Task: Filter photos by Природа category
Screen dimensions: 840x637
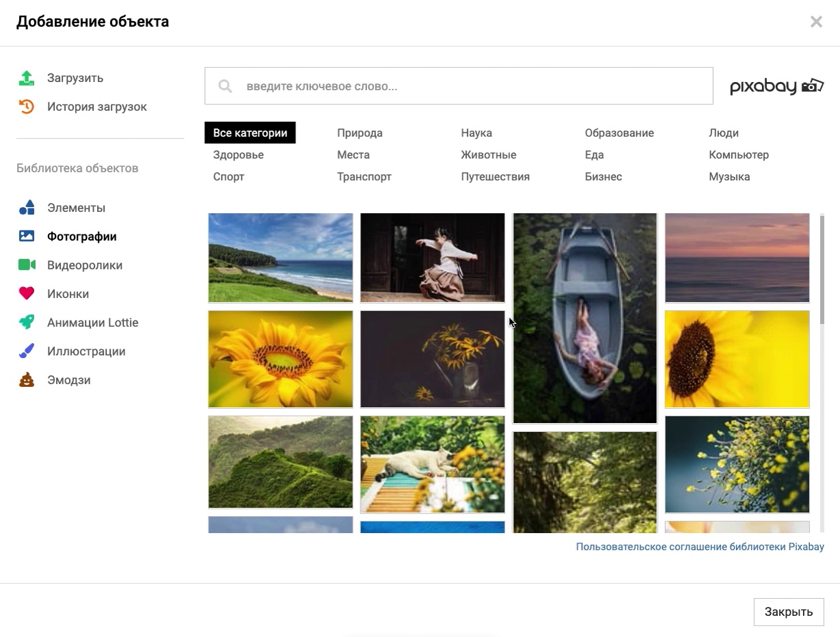Action: pos(360,133)
